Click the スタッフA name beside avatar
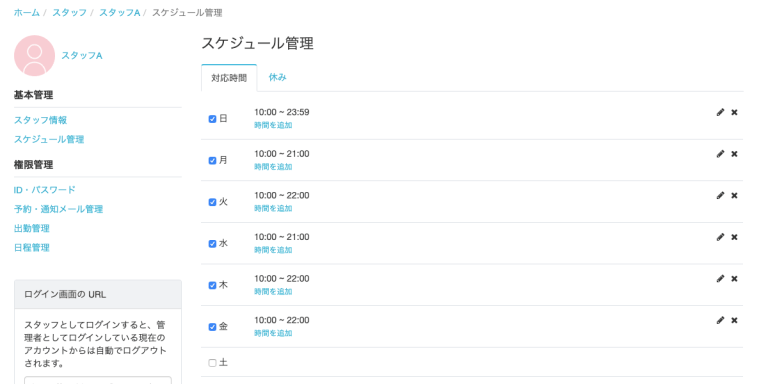768x384 pixels. 82,56
